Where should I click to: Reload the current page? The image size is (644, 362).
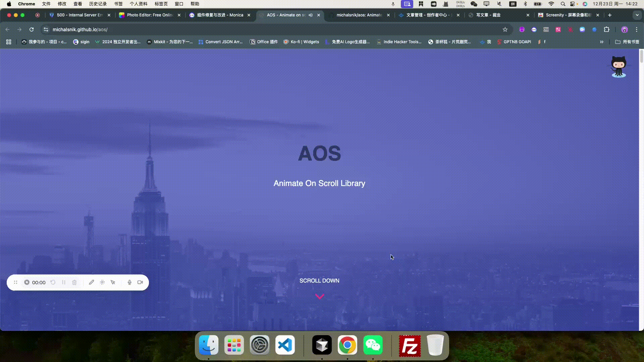coord(32,29)
